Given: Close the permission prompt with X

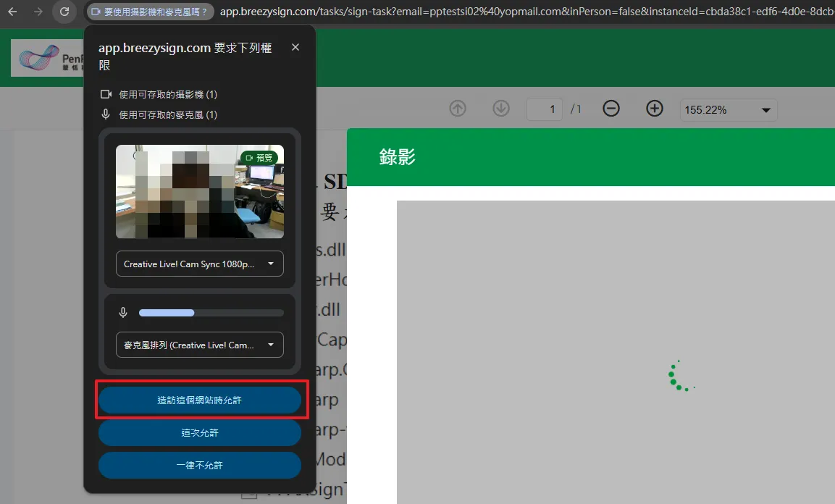Looking at the screenshot, I should click(x=295, y=47).
